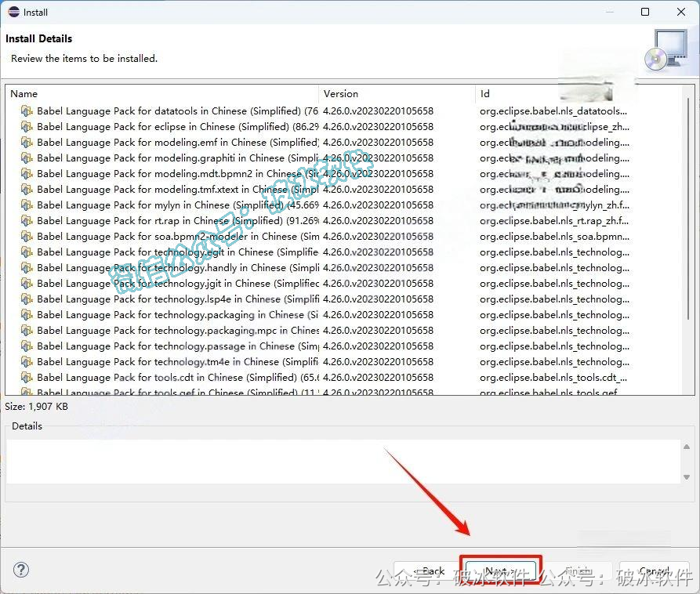Select Babel Language Pack for soa.bpmn2-modeler row

(x=344, y=236)
